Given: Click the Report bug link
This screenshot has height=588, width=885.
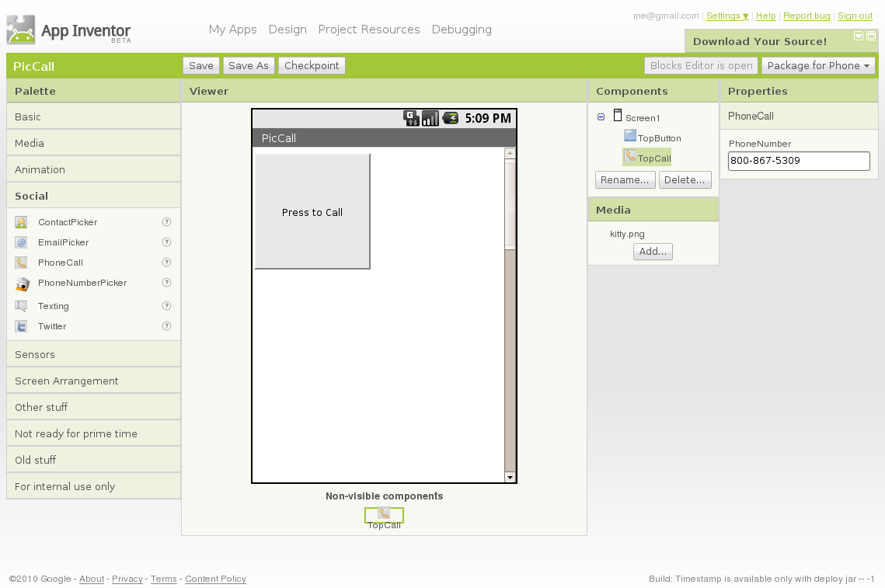Looking at the screenshot, I should 807,16.
